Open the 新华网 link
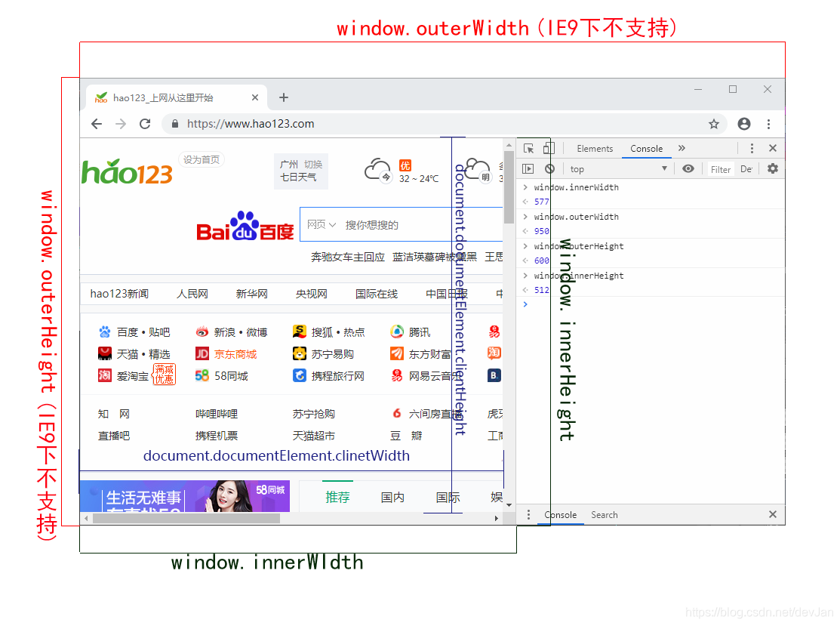This screenshot has height=626, width=840. pos(252,294)
